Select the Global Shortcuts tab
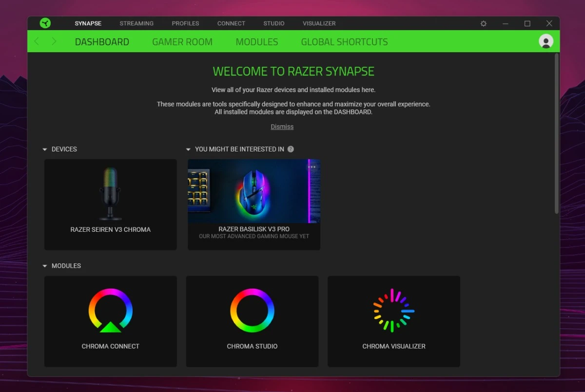 click(344, 42)
